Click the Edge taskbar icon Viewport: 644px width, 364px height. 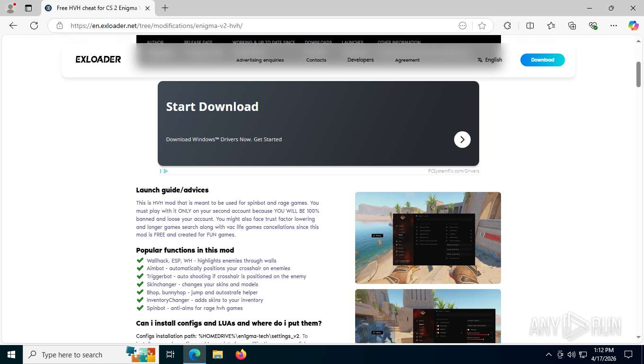(194, 355)
